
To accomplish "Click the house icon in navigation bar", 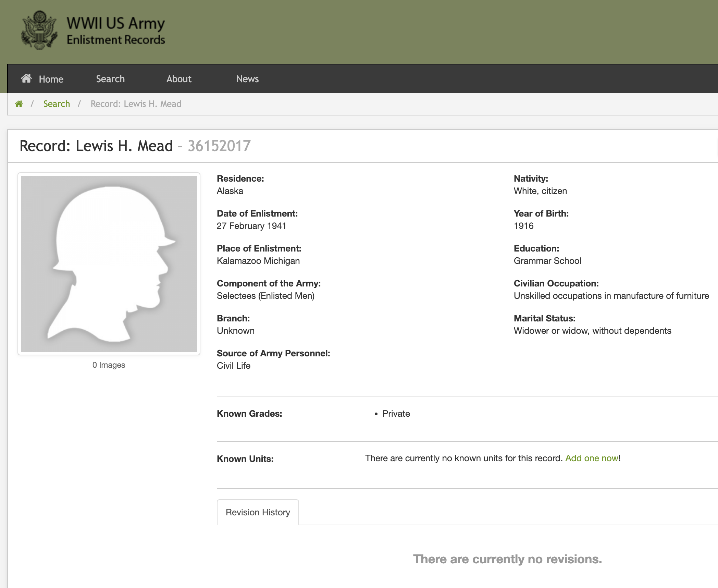I will (x=26, y=78).
